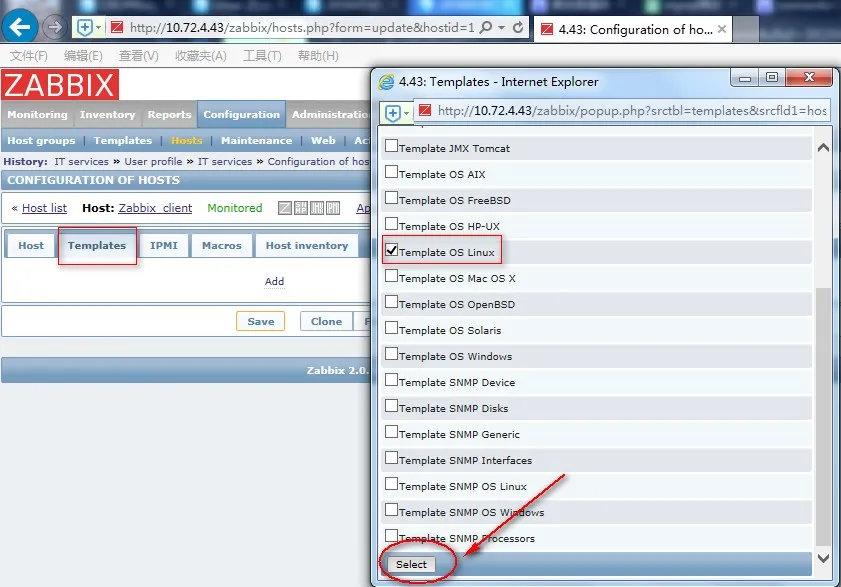Click the Save button
This screenshot has width=841, height=587.
coord(261,321)
